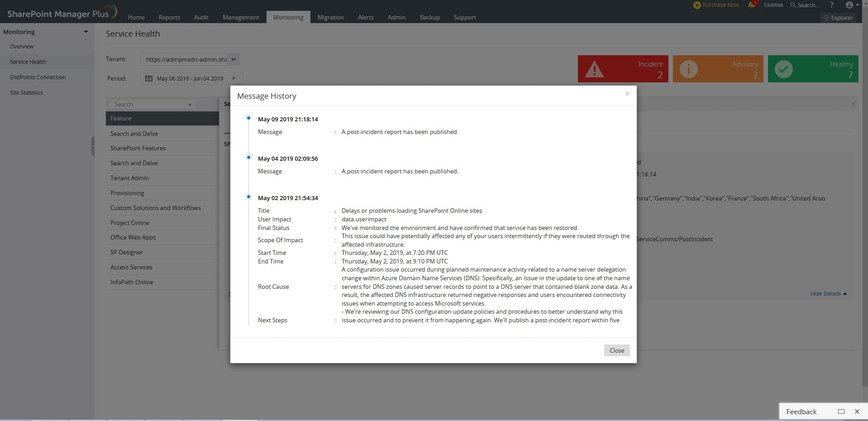Collapse the left sidebar handle
The width and height of the screenshot is (868, 421).
point(93,146)
